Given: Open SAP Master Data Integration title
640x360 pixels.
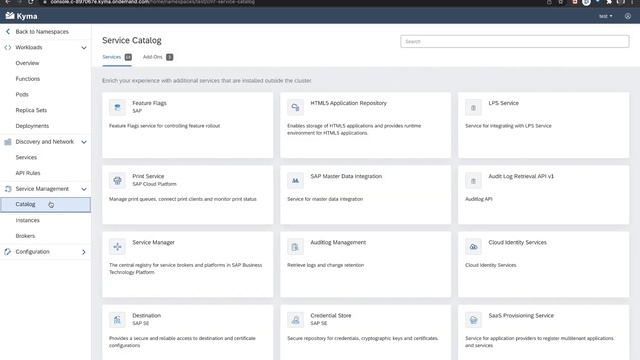Looking at the screenshot, I should tap(346, 176).
